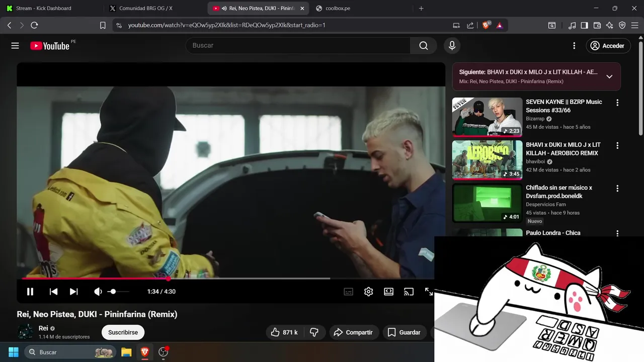Play the AEROBICO REMIX thumbnail

tap(487, 160)
